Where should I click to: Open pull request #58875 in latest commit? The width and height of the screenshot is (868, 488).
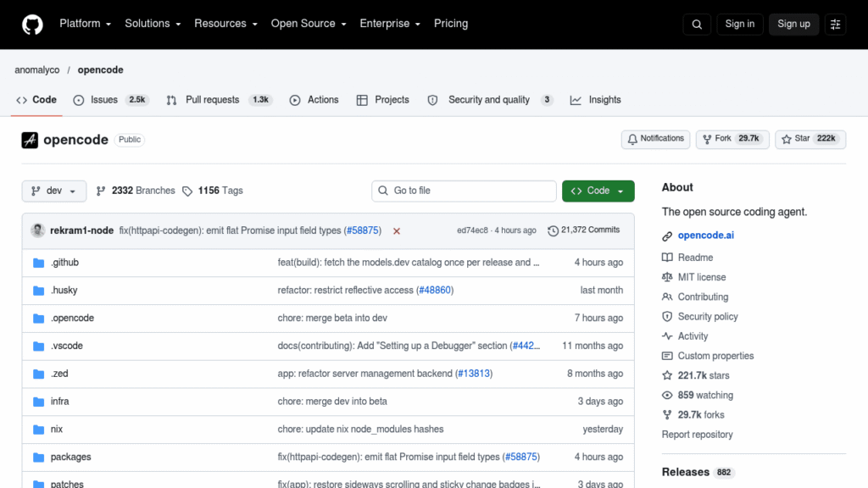363,230
